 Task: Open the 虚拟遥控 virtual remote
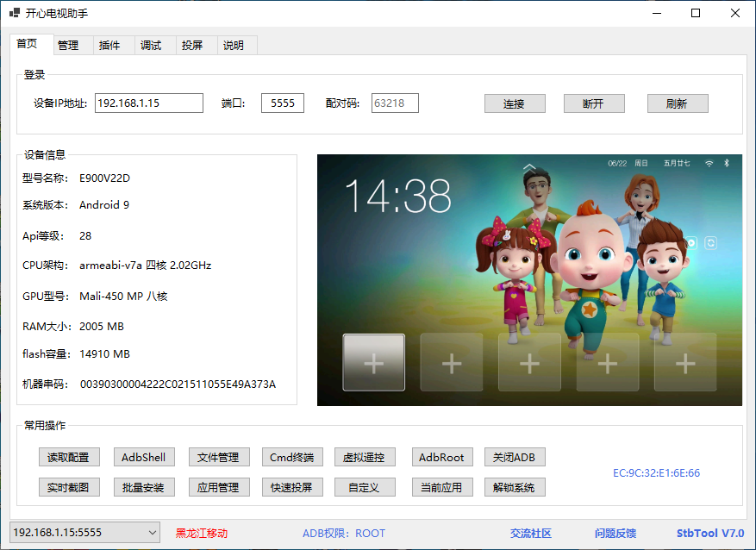pos(365,457)
